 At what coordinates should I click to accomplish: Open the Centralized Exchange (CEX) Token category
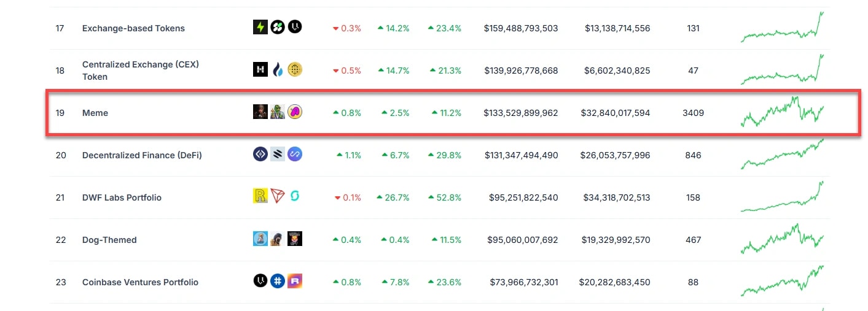[141, 64]
